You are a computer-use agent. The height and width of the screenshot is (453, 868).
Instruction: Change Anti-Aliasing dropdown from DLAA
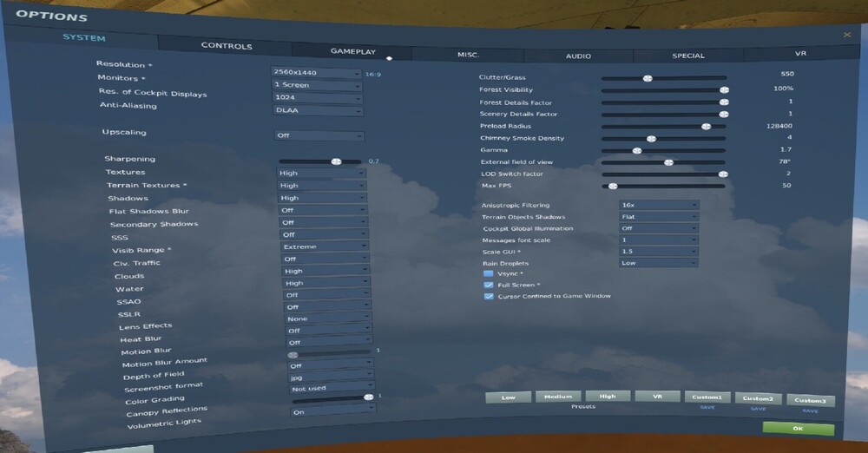tap(319, 110)
